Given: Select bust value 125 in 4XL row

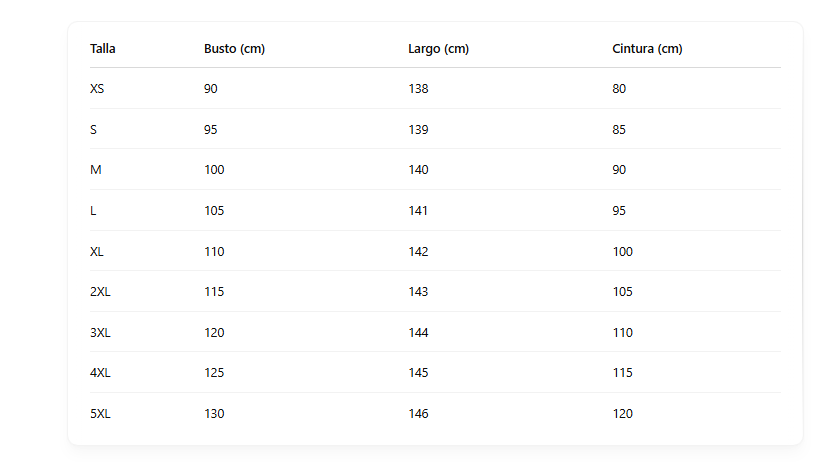Looking at the screenshot, I should tap(214, 372).
